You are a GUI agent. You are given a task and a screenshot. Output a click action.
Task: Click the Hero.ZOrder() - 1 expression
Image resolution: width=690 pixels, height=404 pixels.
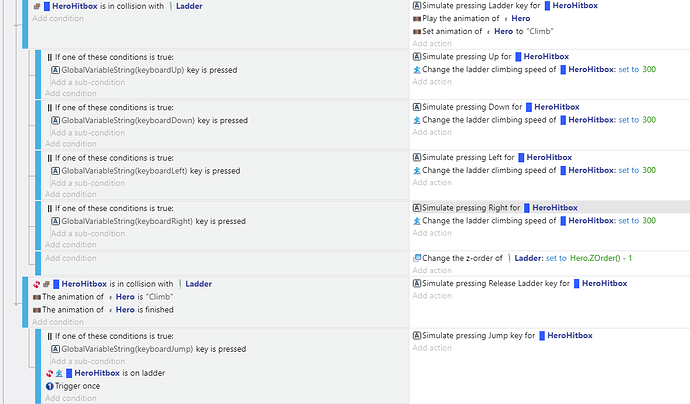pos(601,258)
